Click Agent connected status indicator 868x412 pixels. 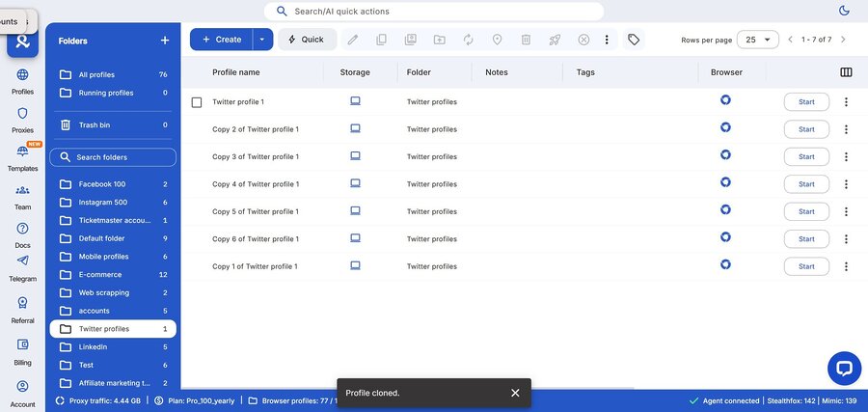(724, 400)
